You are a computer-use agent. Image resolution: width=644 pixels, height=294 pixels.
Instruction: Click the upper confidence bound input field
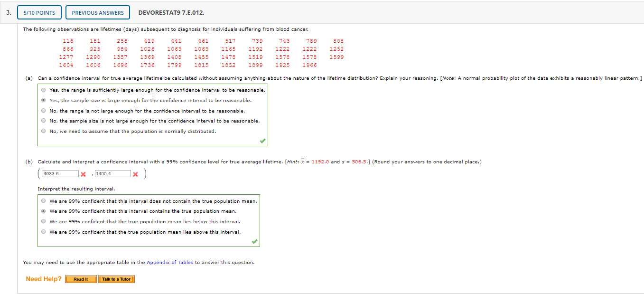[112, 173]
